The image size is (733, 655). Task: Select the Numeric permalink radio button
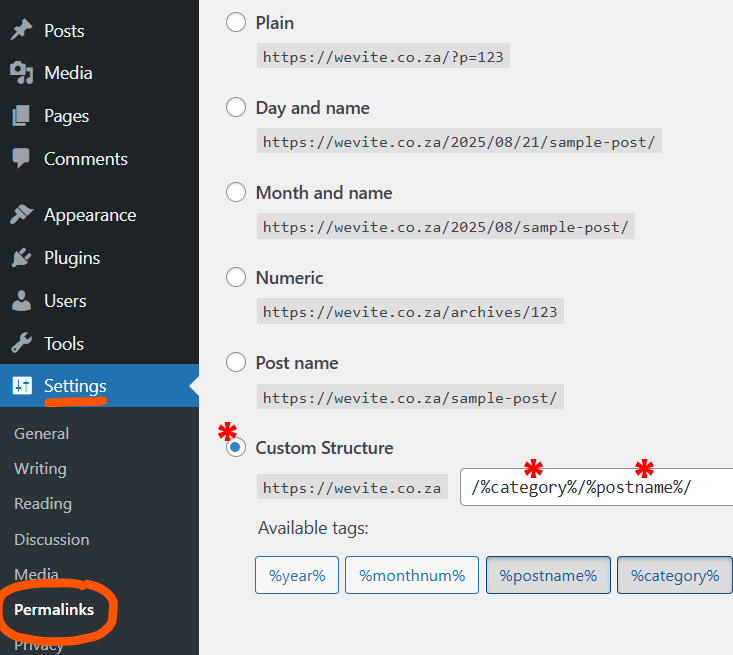point(236,277)
